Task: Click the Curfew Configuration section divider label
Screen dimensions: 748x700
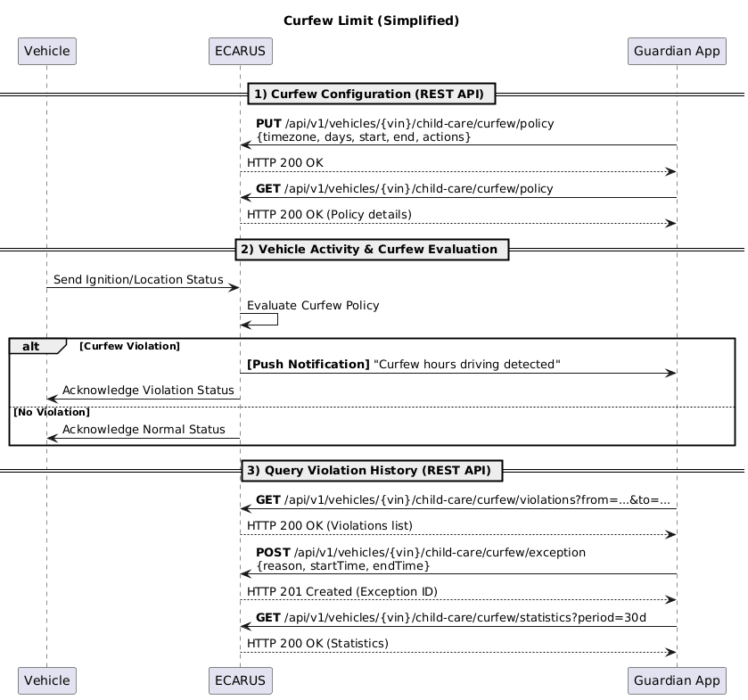Action: click(372, 94)
